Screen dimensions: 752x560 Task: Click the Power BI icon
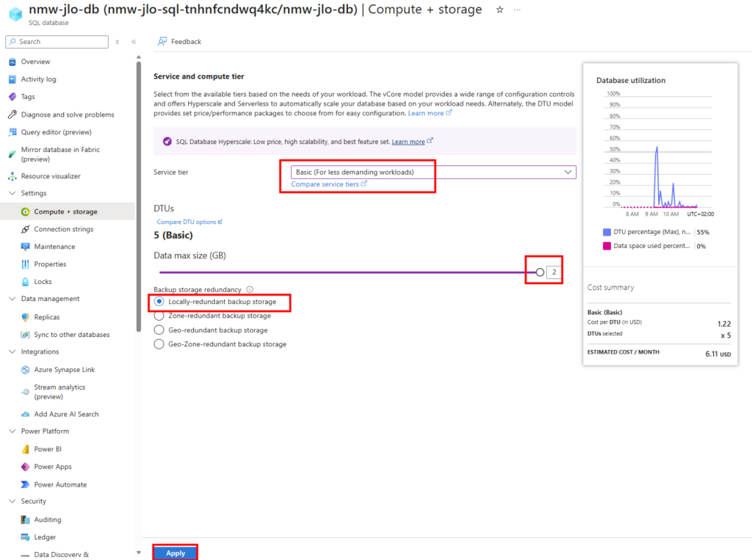pyautogui.click(x=26, y=449)
